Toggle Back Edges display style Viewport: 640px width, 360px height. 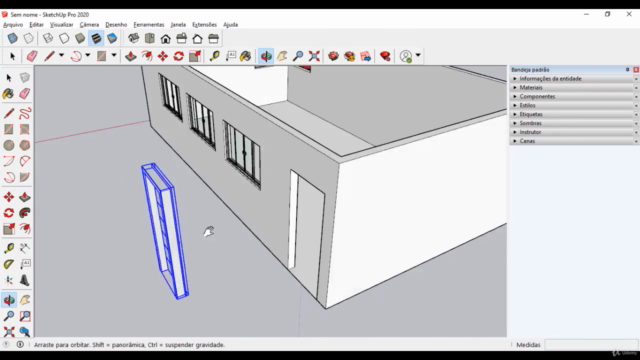[29, 38]
